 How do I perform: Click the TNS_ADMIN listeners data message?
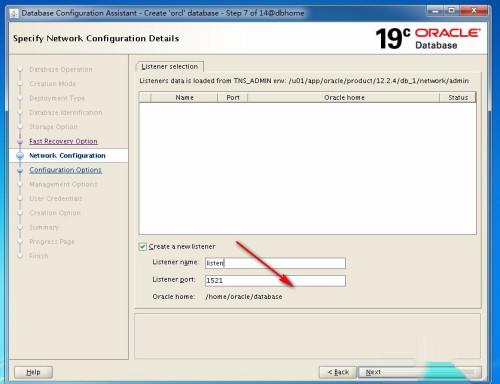click(304, 81)
